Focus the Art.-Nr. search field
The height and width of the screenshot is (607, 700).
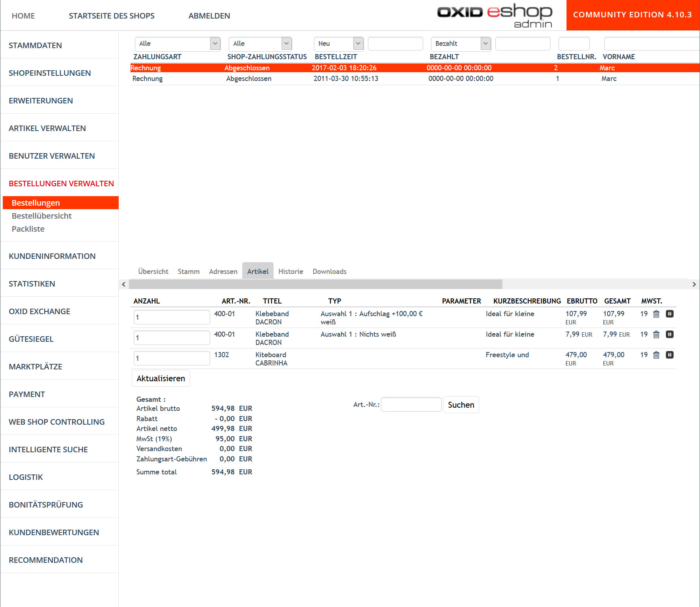point(411,405)
